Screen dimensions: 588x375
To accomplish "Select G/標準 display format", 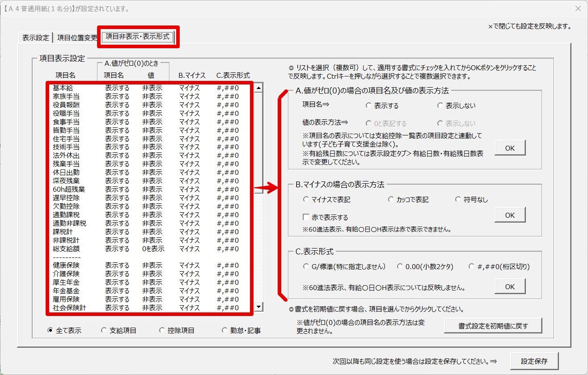I will point(344,267).
